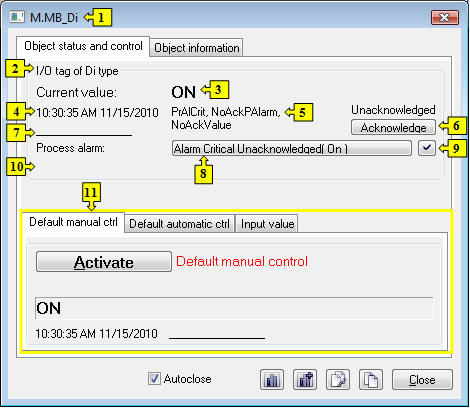Click the Activate button
This screenshot has height=408, width=470.
tap(104, 262)
